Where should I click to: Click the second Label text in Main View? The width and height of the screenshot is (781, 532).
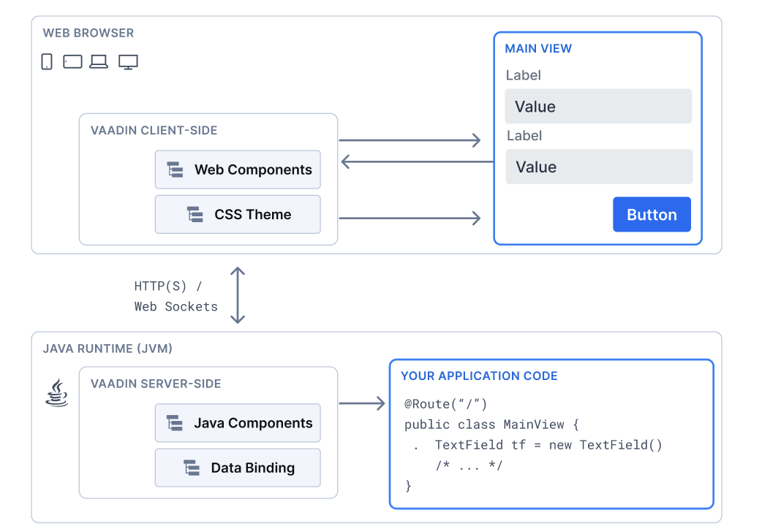pyautogui.click(x=524, y=135)
